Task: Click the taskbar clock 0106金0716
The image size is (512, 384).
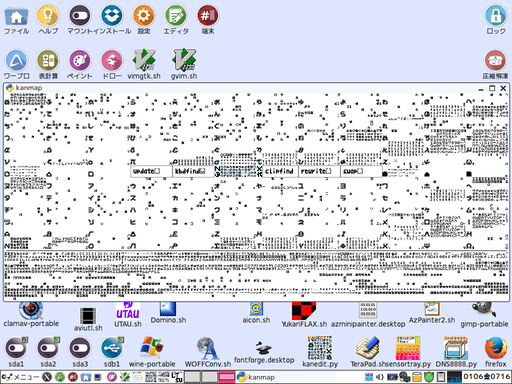Action: 487,377
